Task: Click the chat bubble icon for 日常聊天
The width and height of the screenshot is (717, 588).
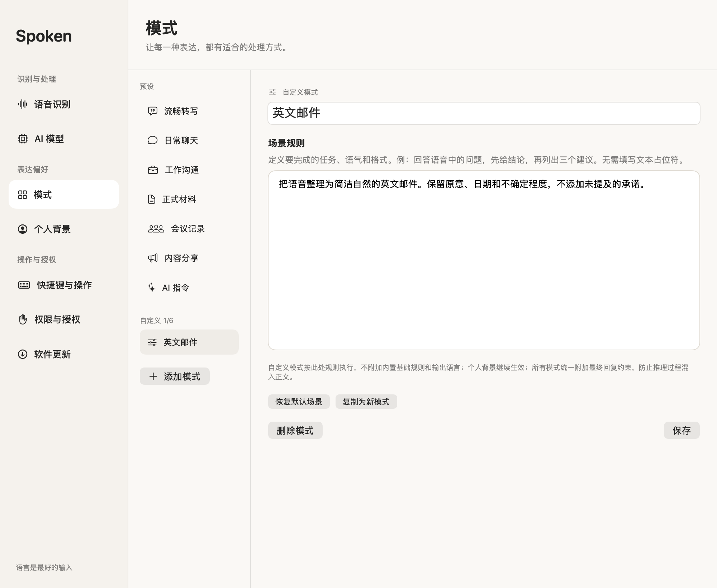Action: point(153,140)
